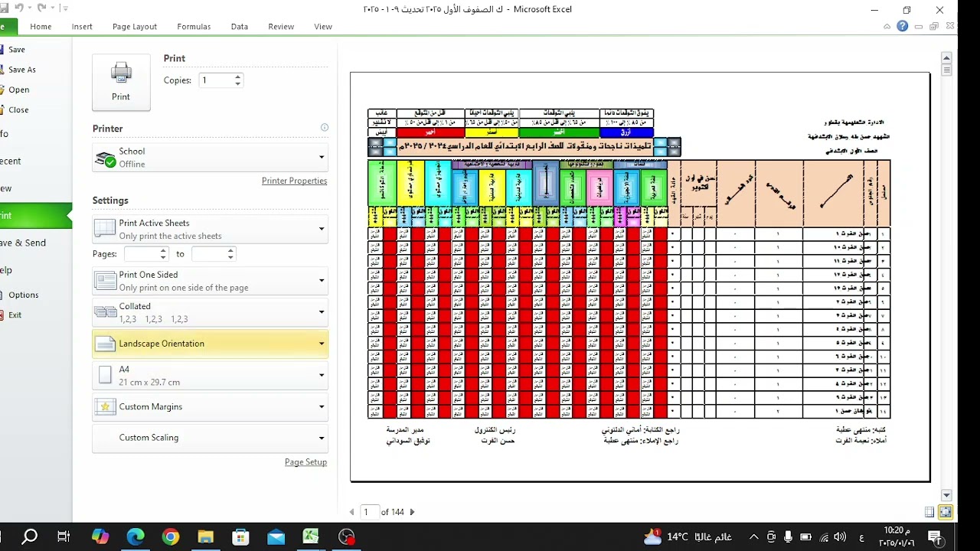980x551 pixels.
Task: Open Custom Margins dropdown
Action: point(210,406)
